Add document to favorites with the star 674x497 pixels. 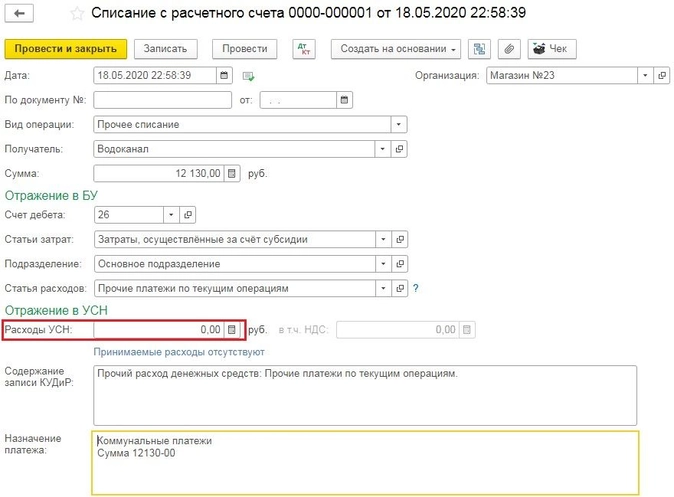(77, 13)
